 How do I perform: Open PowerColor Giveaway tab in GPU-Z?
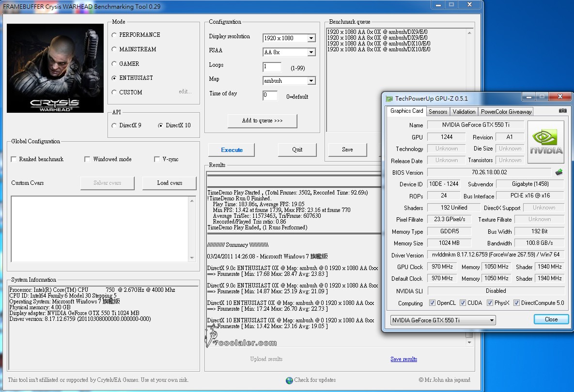point(506,112)
